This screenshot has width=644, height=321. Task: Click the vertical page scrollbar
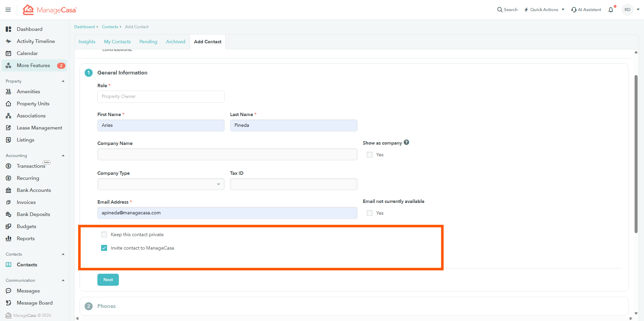[636, 154]
